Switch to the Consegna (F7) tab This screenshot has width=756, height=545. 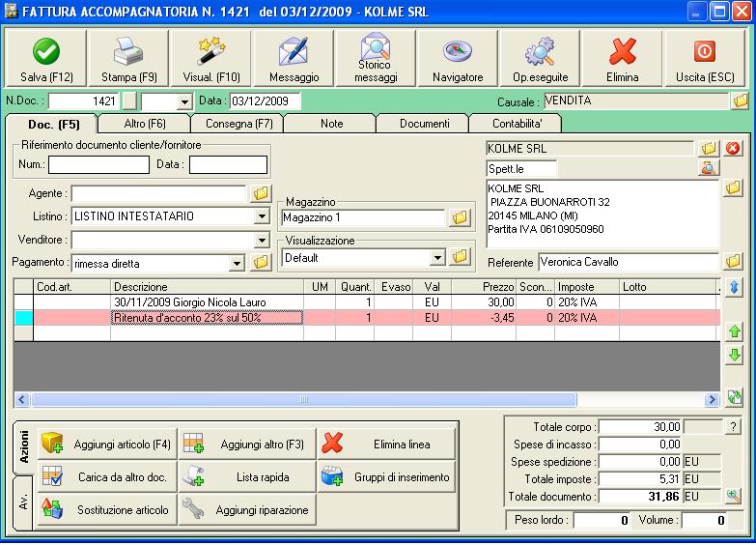(x=232, y=124)
